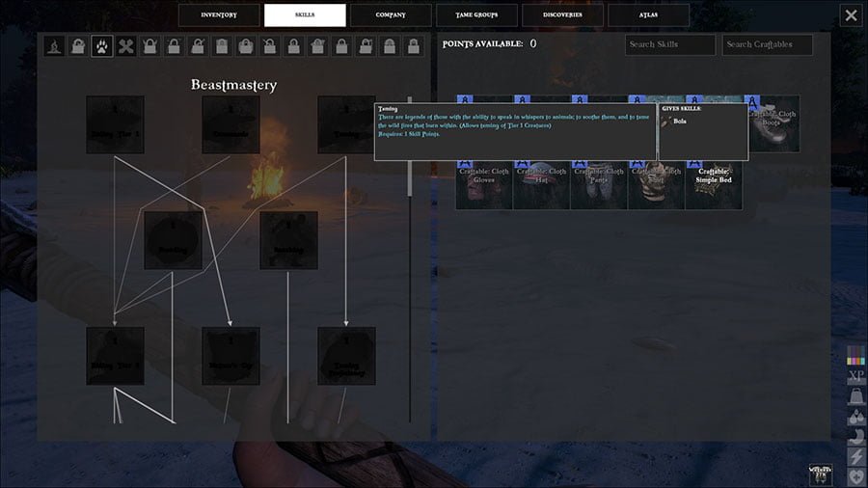868x488 pixels.
Task: Select the Craftable: Cloth Gloves item
Action: 484,182
